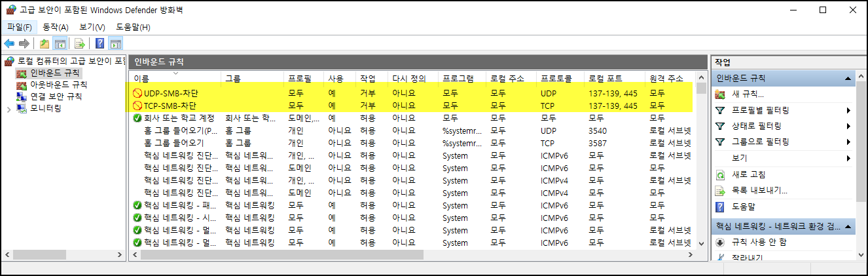Click the 새 규칙 icon in actions pane
The width and height of the screenshot is (868, 276).
tap(720, 94)
